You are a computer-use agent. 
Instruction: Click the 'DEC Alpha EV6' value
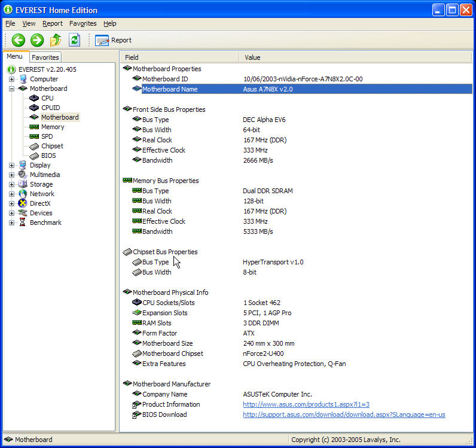pos(264,120)
